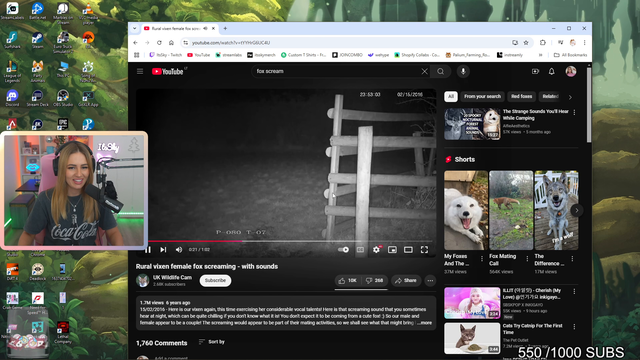Mute the video player volume
The height and width of the screenshot is (360, 640).
179,249
